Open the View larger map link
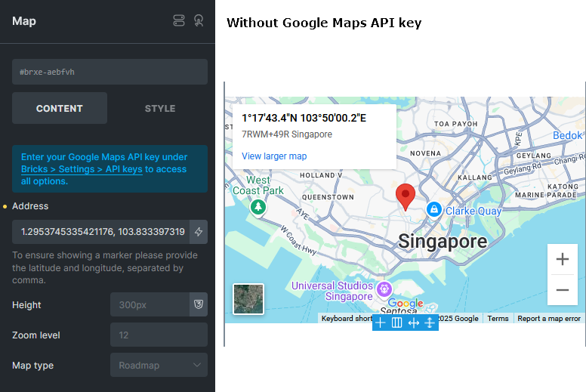This screenshot has height=392, width=586. (x=274, y=156)
